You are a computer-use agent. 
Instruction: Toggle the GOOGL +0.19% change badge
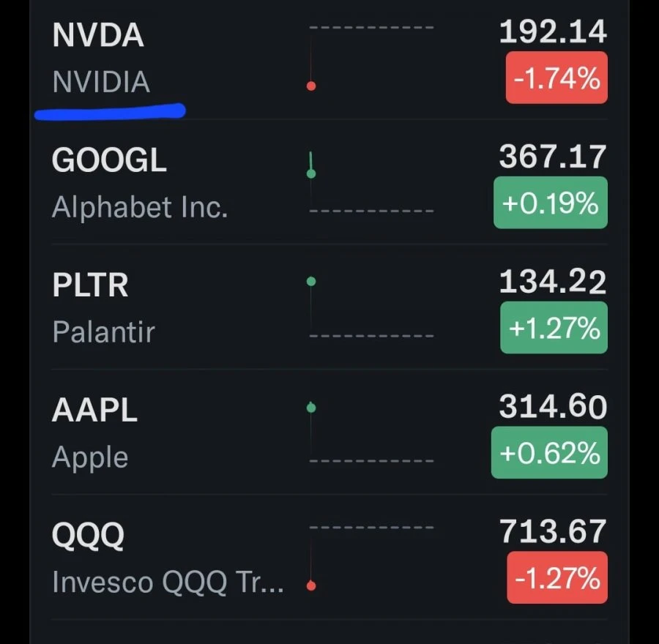pos(550,203)
